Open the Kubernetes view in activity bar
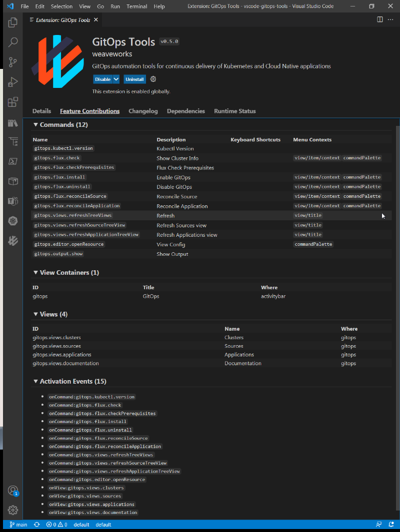Image resolution: width=400 pixels, height=532 pixels. click(x=13, y=221)
